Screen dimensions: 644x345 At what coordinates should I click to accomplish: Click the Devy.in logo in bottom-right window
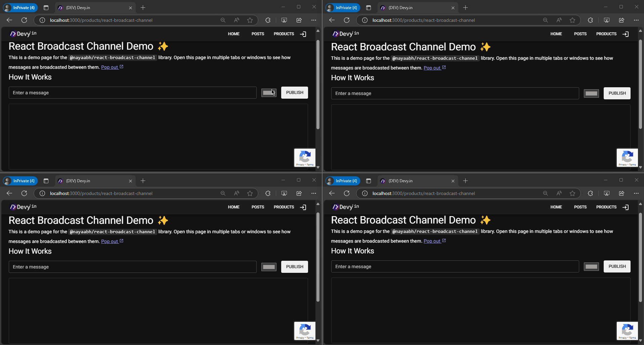(x=345, y=207)
